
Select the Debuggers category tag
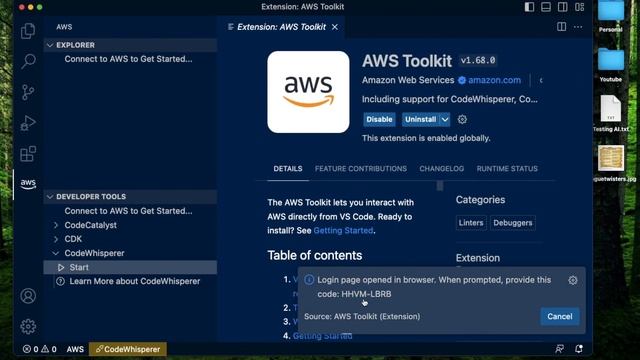pos(513,223)
